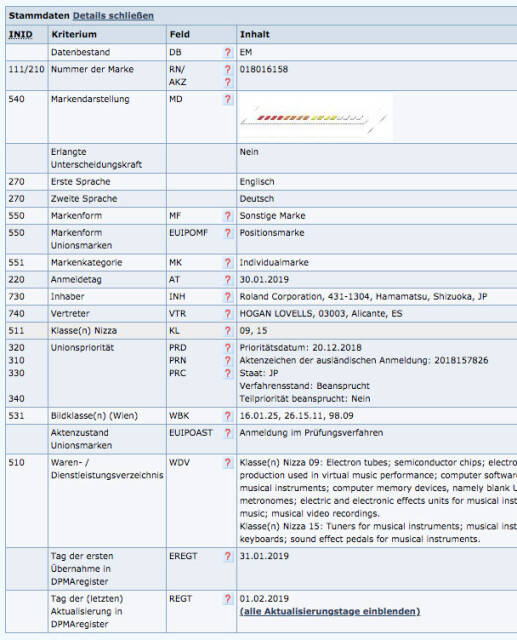Click the INID column header abbreviation

[x=20, y=35]
